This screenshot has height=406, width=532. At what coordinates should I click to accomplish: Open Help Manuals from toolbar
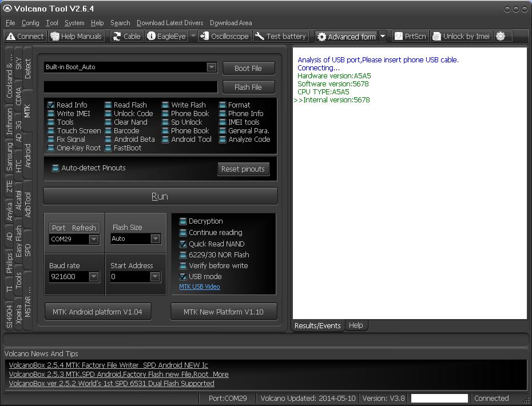(76, 36)
